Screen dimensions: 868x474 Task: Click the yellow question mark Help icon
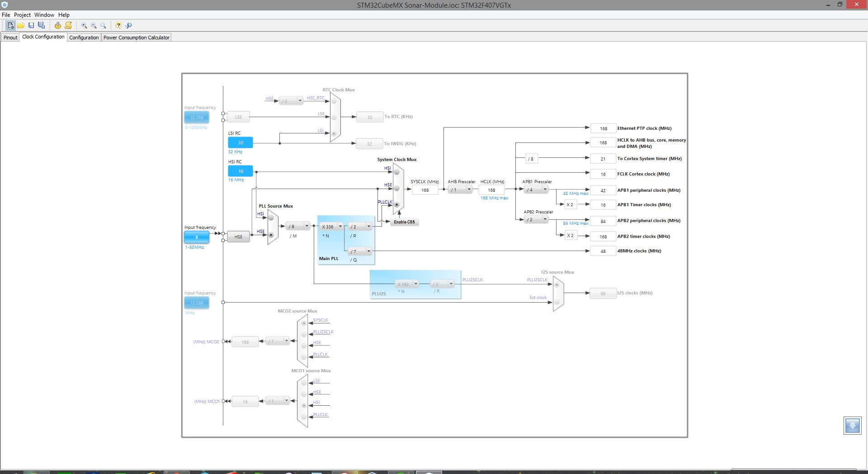tap(118, 25)
